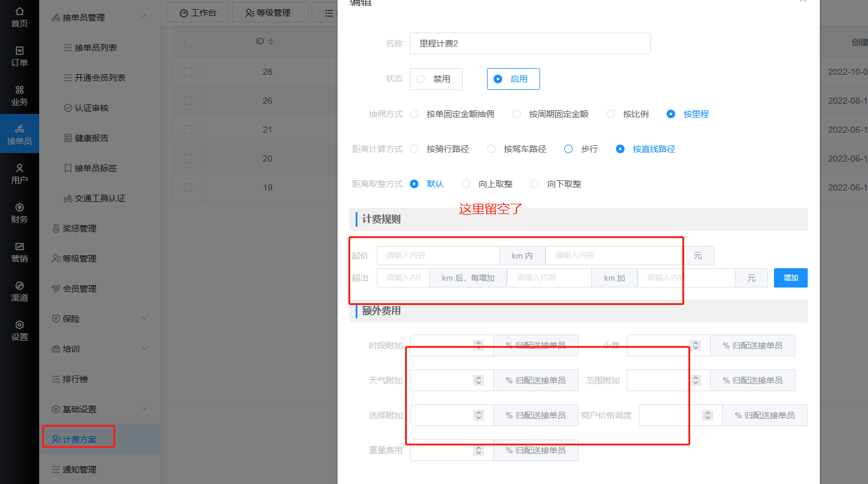
Task: Open the 首页 home icon
Action: (x=19, y=11)
